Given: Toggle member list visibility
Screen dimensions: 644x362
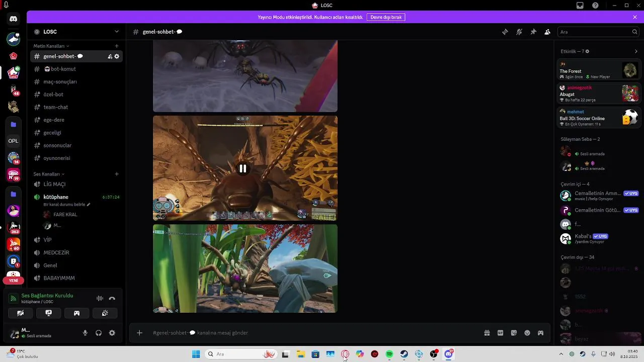Looking at the screenshot, I should coord(547,32).
